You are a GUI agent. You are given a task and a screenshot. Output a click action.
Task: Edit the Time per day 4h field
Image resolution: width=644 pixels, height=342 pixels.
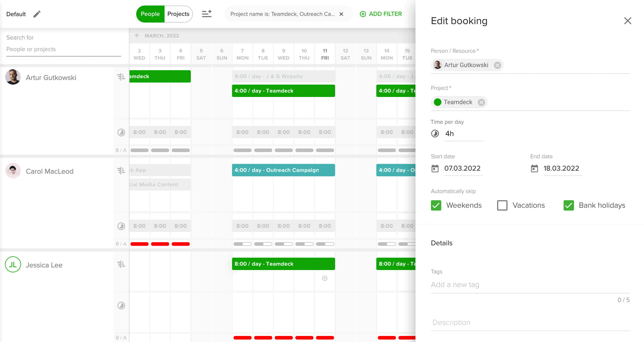point(464,134)
